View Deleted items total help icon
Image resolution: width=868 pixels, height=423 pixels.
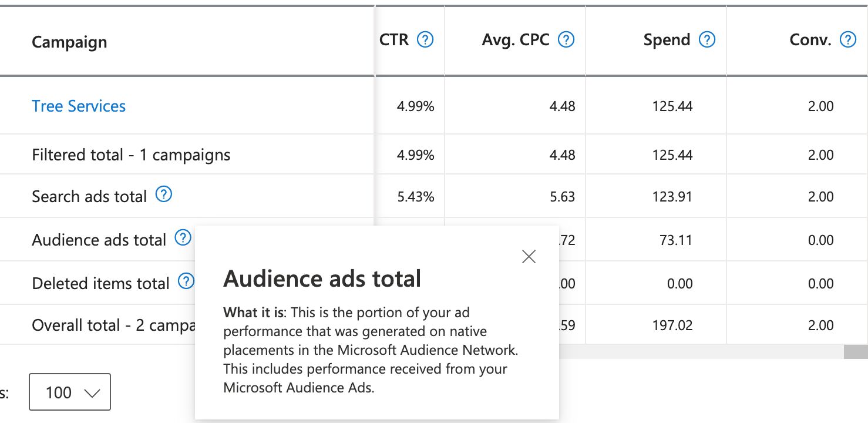tap(186, 281)
